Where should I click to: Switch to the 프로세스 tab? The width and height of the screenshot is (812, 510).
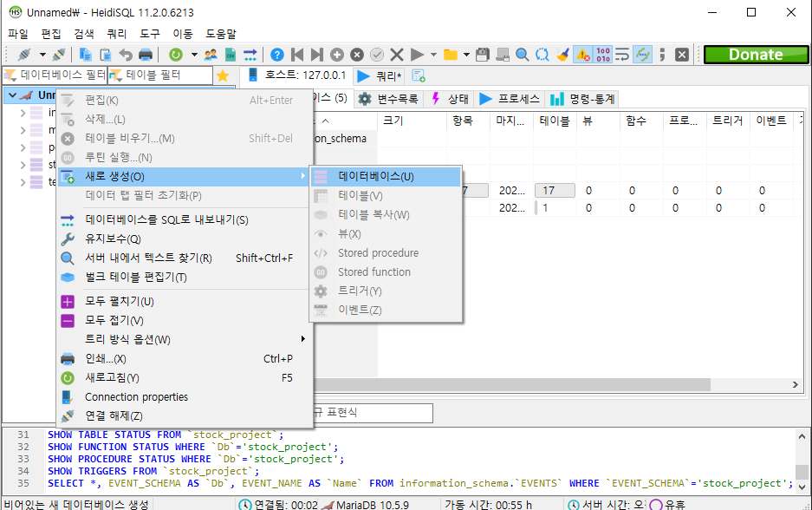coord(510,99)
